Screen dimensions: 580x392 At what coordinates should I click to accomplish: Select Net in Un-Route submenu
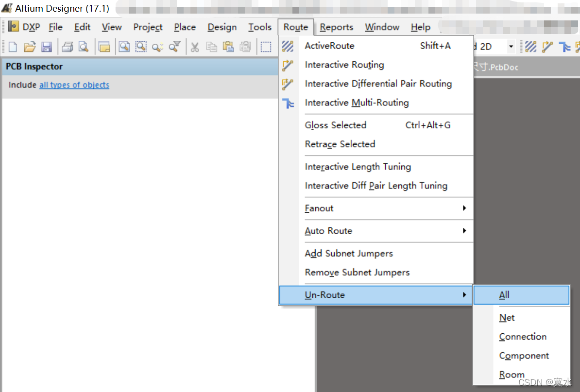tap(521, 318)
